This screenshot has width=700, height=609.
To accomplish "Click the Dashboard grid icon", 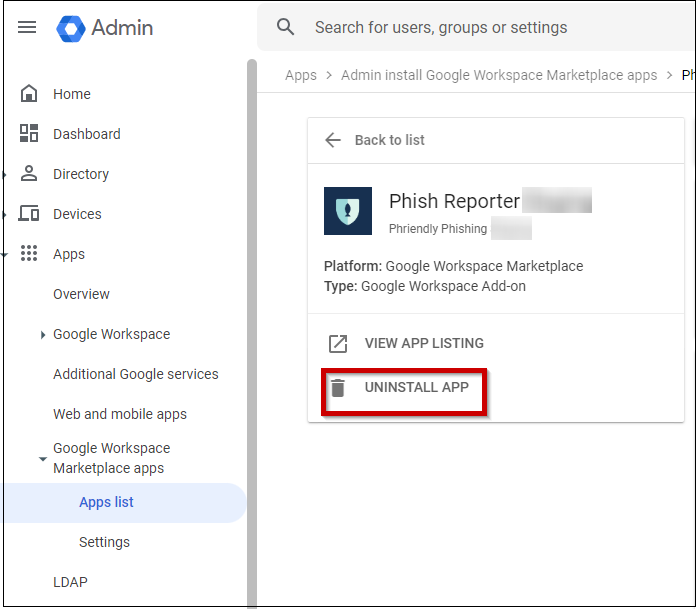I will click(29, 133).
